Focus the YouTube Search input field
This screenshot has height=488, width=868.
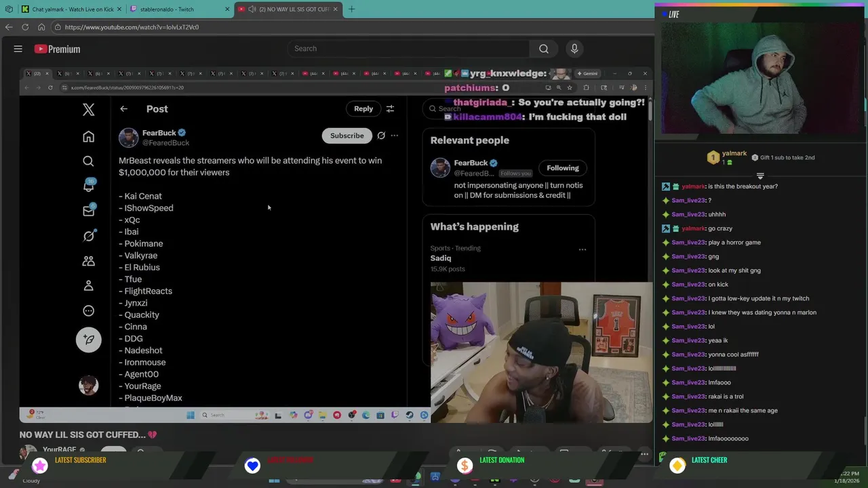(x=408, y=49)
